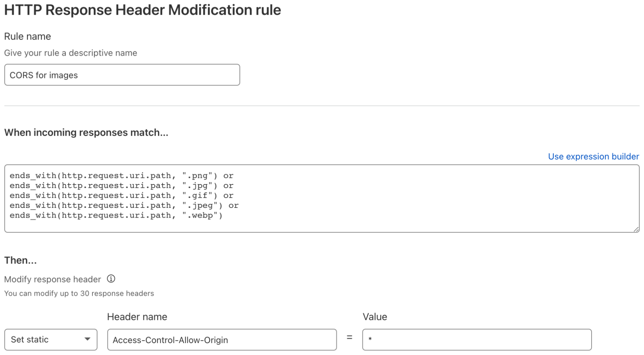This screenshot has height=355, width=644.
Task: Click the rule name field containing CORS for images
Action: (122, 75)
